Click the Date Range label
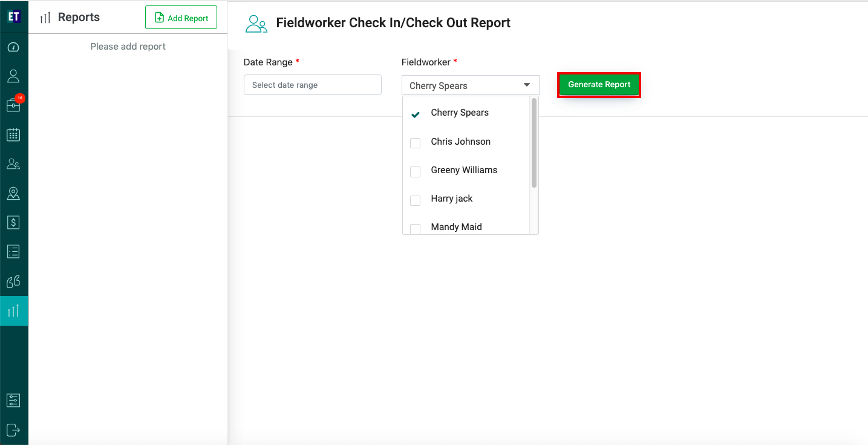Screen dimensions: 868x445 (268, 62)
